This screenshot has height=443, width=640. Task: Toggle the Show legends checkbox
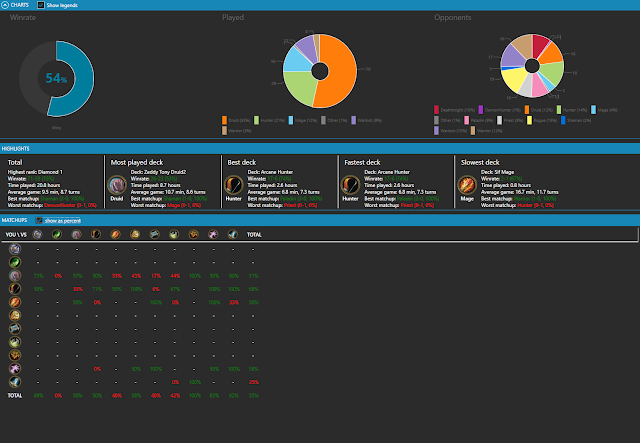click(x=41, y=5)
